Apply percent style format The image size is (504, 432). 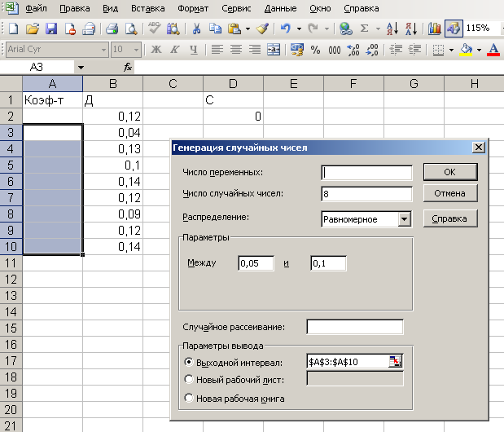pos(315,50)
